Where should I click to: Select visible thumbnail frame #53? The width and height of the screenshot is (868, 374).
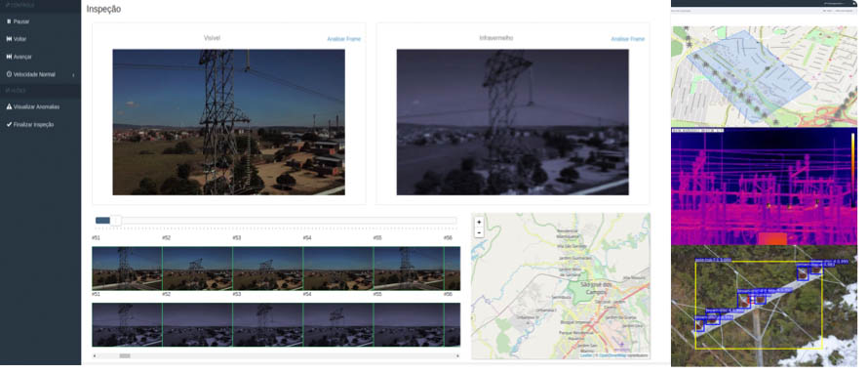pos(267,269)
